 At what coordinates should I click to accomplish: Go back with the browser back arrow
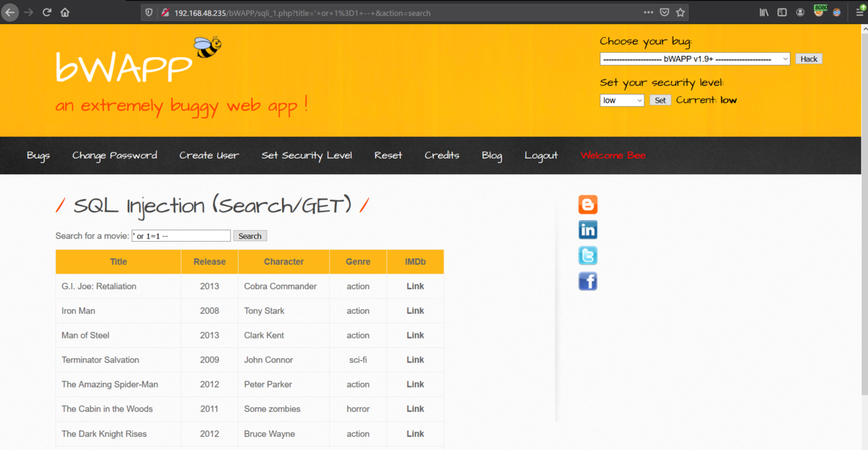(10, 12)
